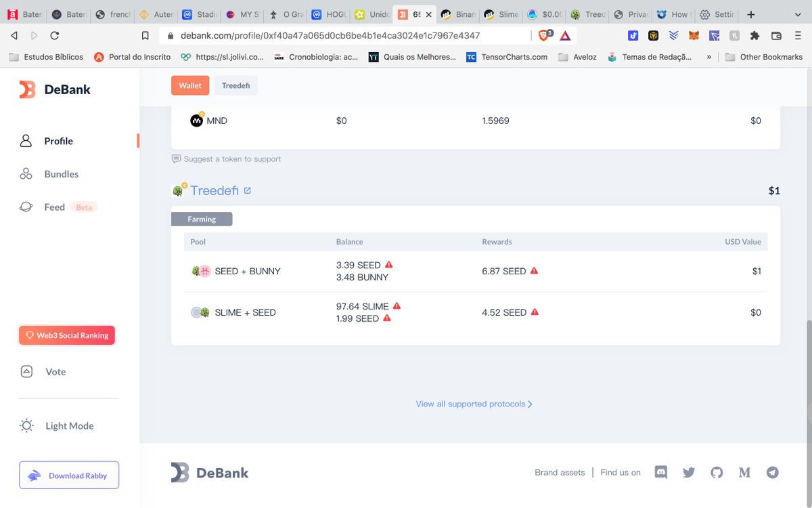Open the Temas de Redação bookmark
Screen dimensions: 812x508
[x=650, y=57]
